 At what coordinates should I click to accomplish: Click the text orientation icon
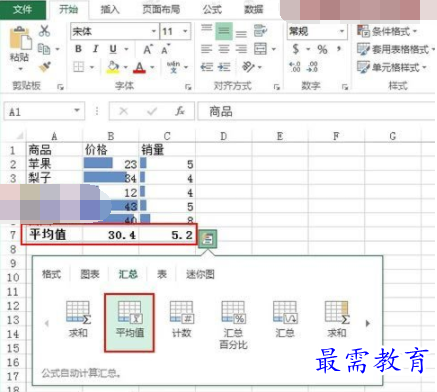coord(248,67)
